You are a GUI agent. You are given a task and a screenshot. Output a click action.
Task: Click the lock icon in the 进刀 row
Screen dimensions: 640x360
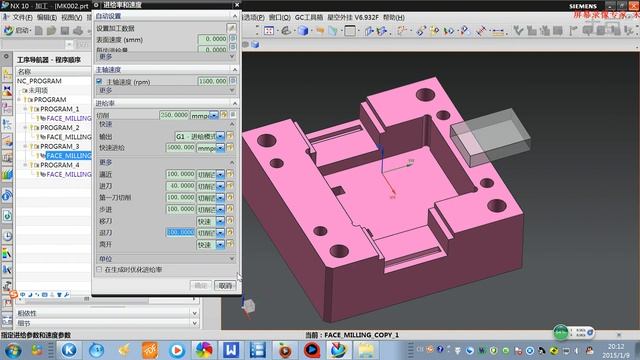pyautogui.click(x=230, y=186)
